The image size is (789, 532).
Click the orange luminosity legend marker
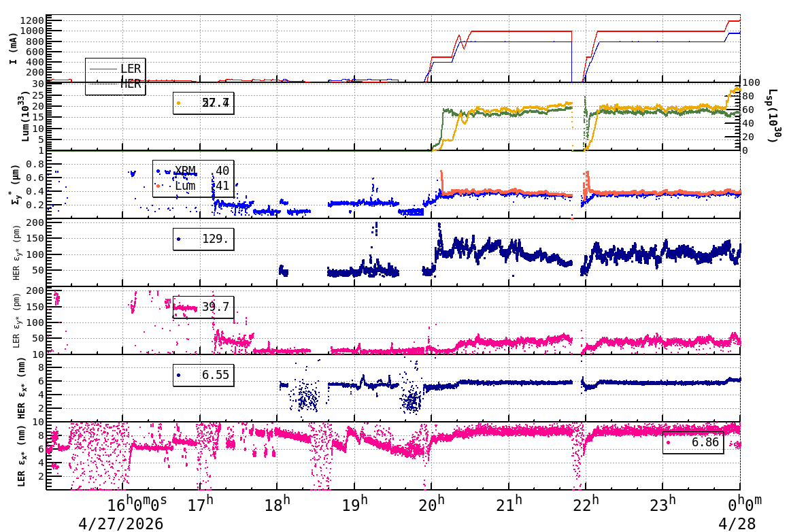click(x=179, y=103)
